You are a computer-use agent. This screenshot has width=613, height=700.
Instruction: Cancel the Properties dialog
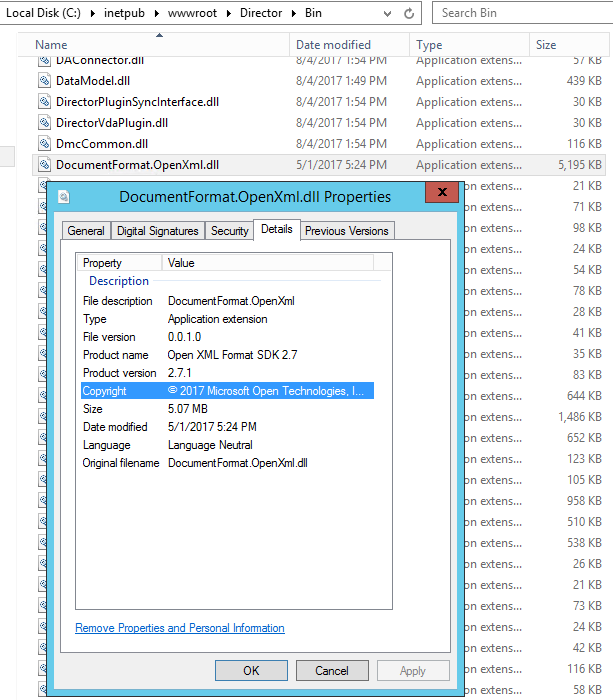tap(331, 671)
